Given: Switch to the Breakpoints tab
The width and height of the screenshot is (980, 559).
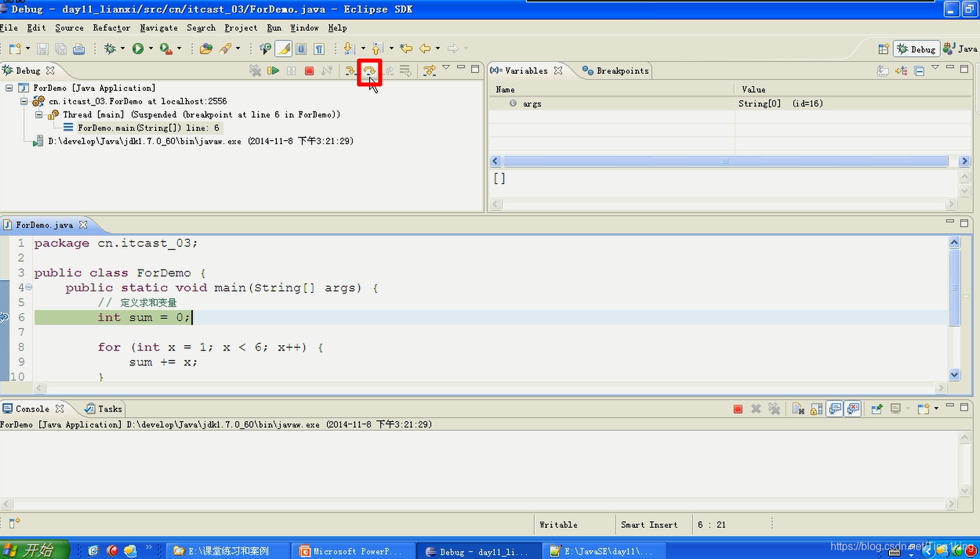Looking at the screenshot, I should pyautogui.click(x=615, y=70).
